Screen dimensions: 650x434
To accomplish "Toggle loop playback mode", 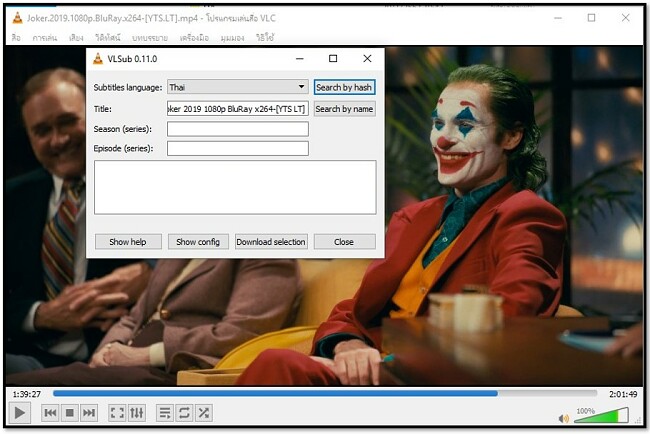I will (184, 413).
